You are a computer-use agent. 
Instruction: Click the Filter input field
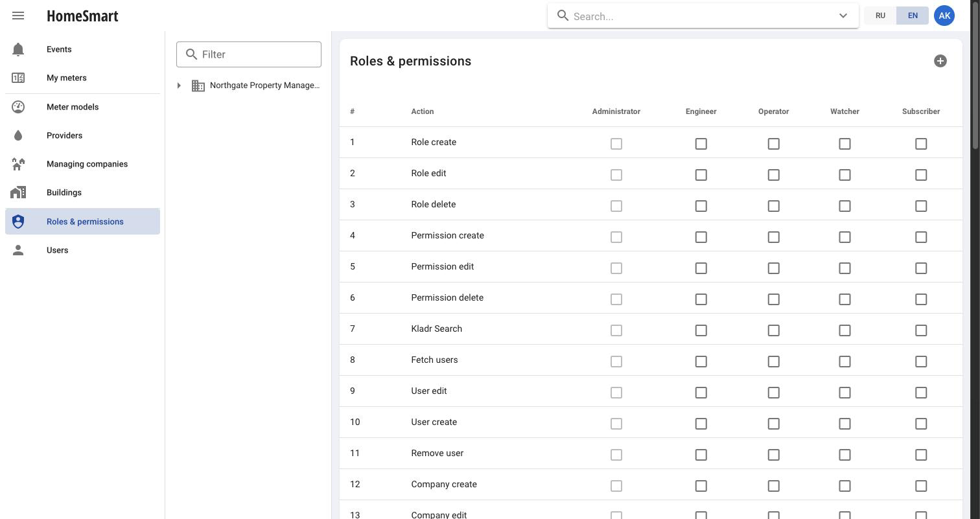click(249, 54)
